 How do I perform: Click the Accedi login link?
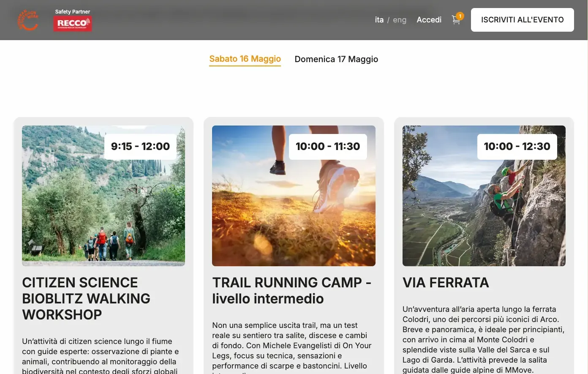point(429,20)
